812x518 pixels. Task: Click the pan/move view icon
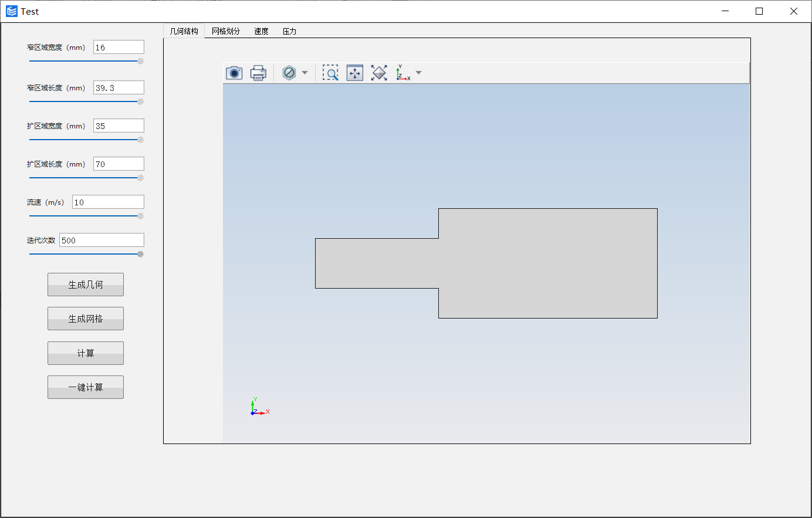pyautogui.click(x=355, y=73)
